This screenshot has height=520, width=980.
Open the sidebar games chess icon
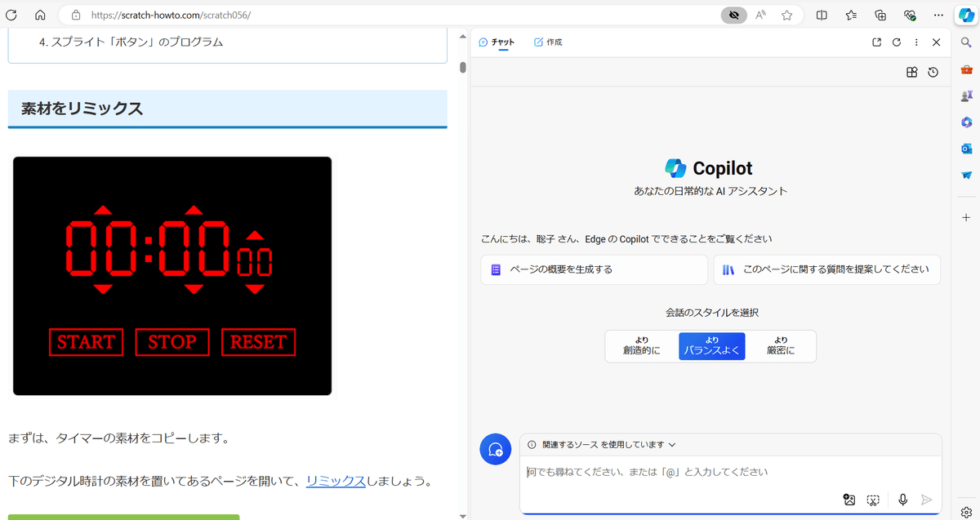(x=967, y=96)
